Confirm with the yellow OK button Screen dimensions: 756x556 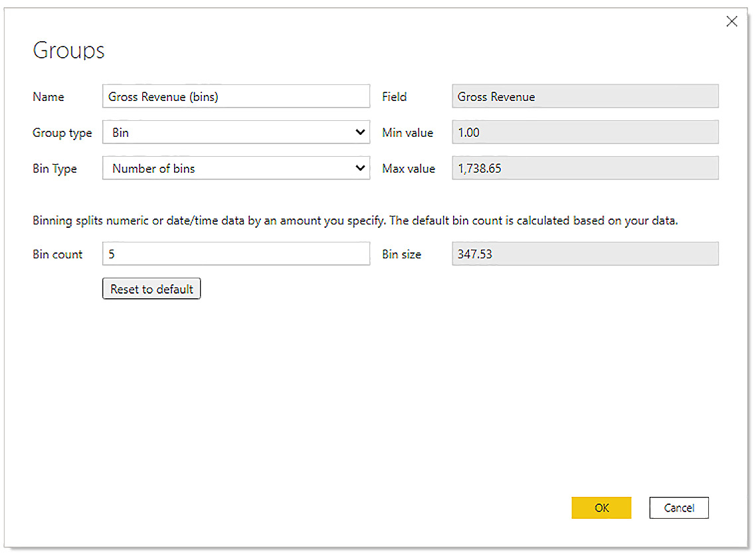(x=601, y=508)
